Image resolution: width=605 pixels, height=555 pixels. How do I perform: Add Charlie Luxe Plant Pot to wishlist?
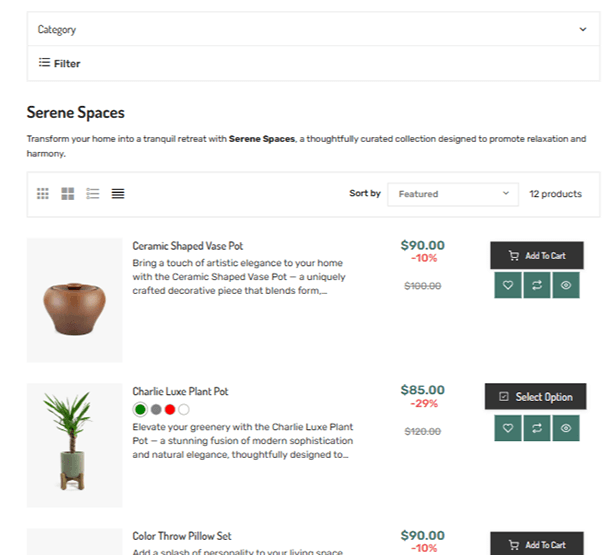[x=508, y=428]
